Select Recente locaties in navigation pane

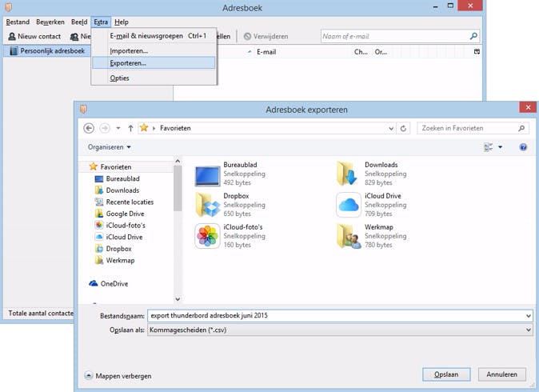click(x=130, y=202)
